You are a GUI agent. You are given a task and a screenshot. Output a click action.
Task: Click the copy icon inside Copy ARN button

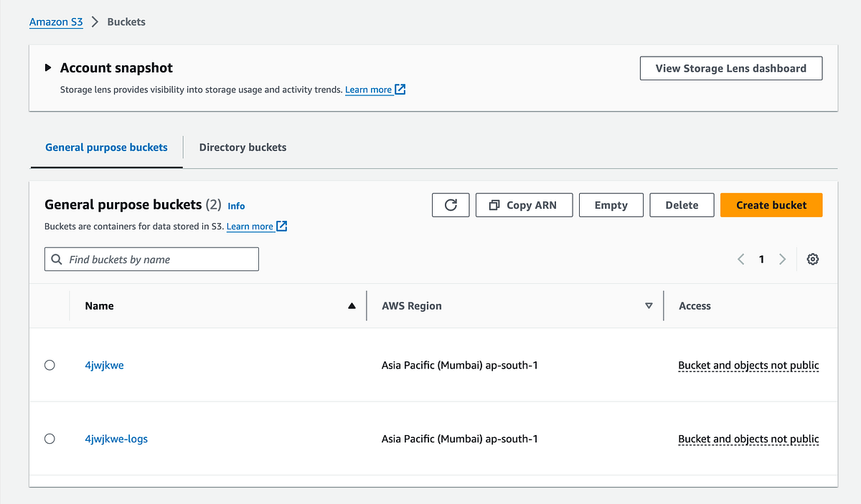point(494,204)
